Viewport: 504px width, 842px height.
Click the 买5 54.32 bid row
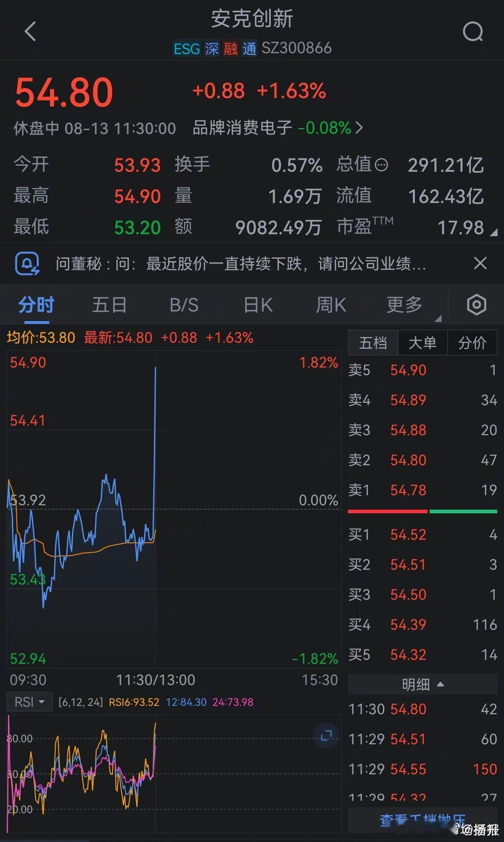[x=422, y=655]
